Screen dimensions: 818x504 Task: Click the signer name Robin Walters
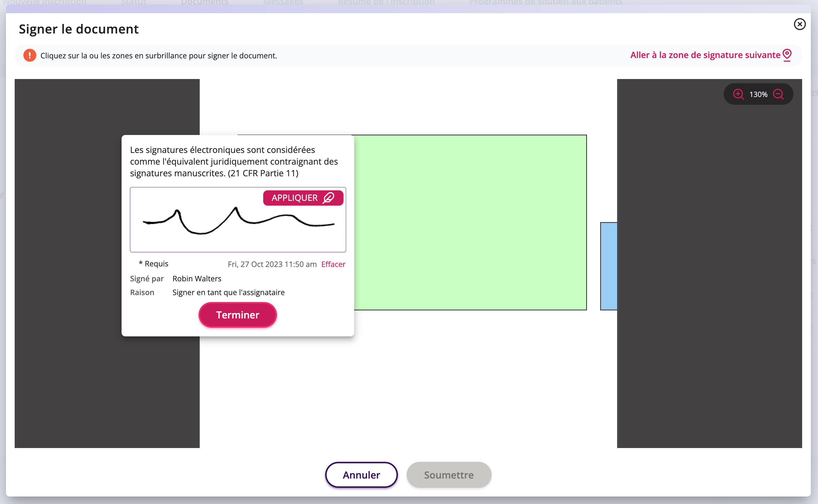tap(197, 278)
